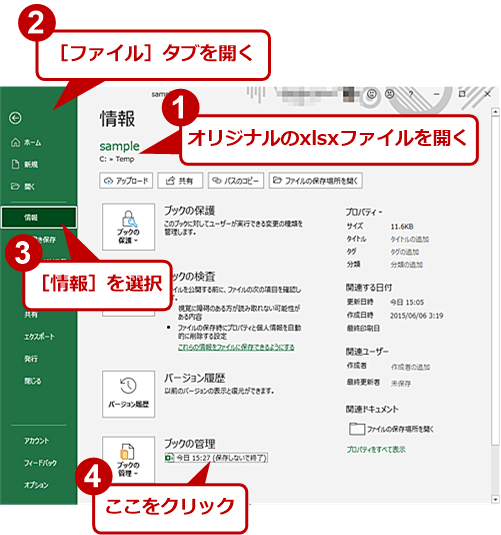Click the back arrow to leave Backstage
501x535 pixels.
click(x=15, y=118)
